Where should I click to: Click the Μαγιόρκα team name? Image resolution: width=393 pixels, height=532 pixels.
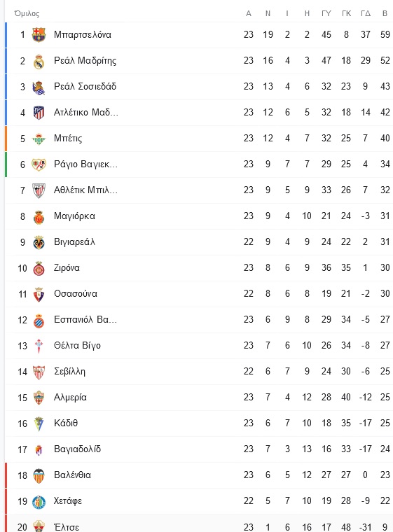74,216
